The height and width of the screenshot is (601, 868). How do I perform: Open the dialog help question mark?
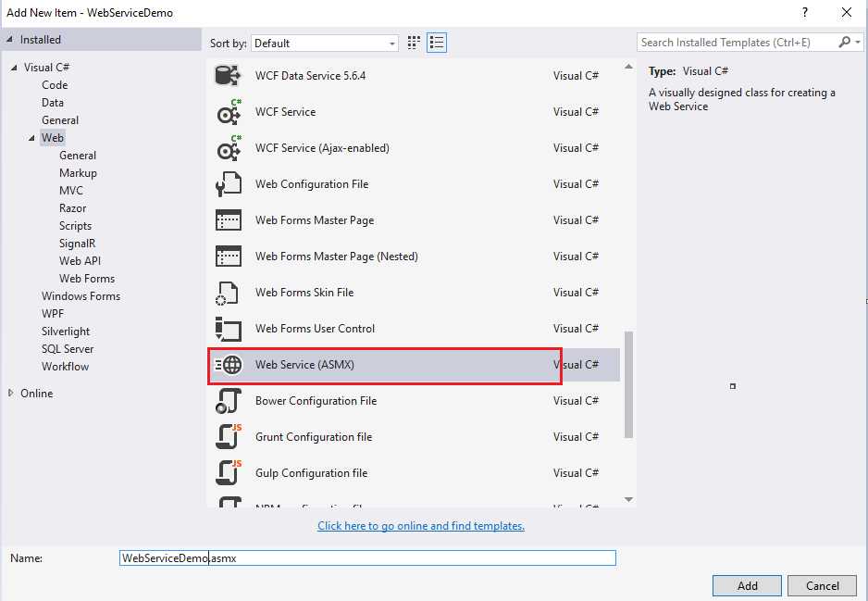(805, 12)
